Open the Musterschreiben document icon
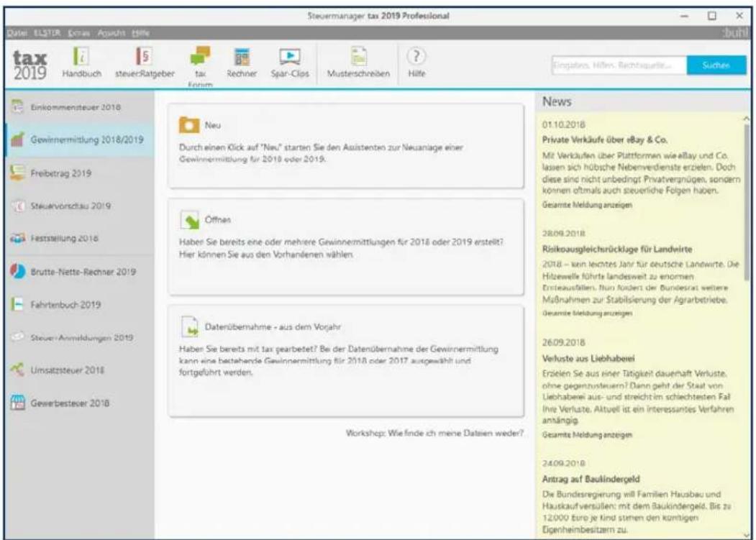 (358, 56)
